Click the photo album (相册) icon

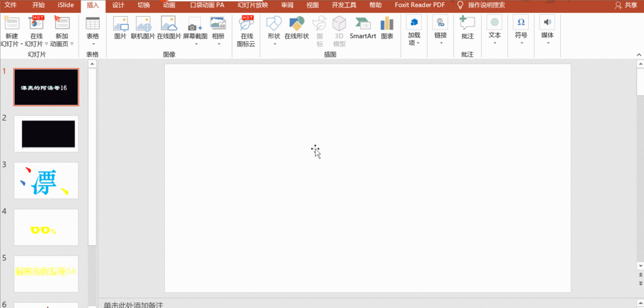click(x=218, y=24)
